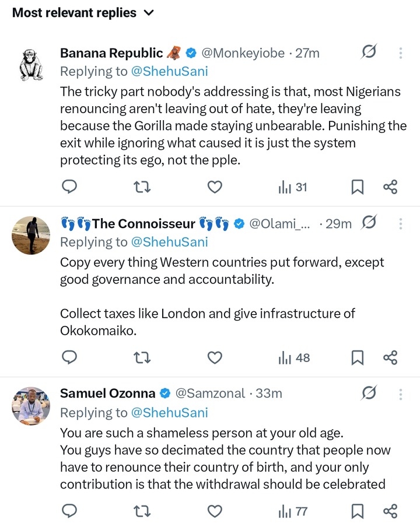Like Banana Republic's reply
Screen dimensions: 420x530
(215, 187)
